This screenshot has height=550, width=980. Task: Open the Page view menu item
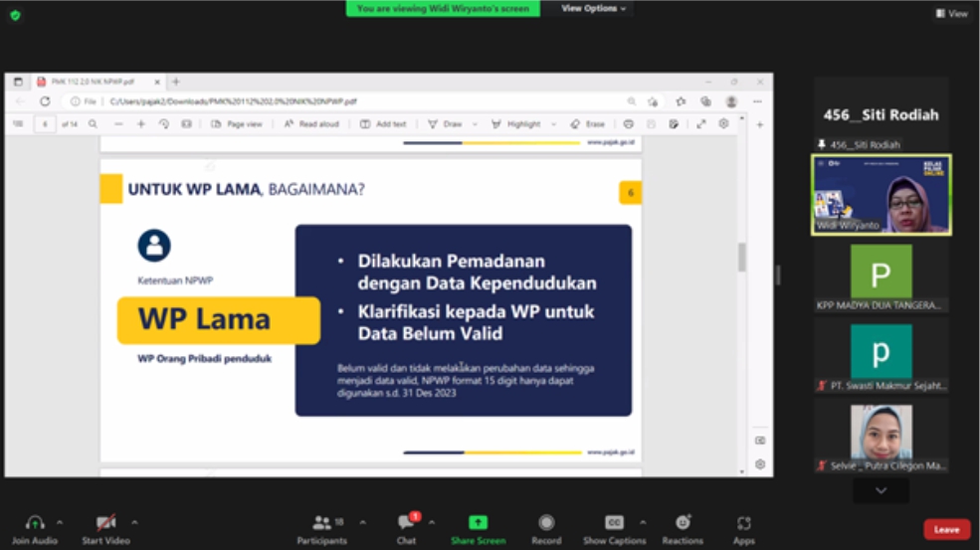(237, 124)
